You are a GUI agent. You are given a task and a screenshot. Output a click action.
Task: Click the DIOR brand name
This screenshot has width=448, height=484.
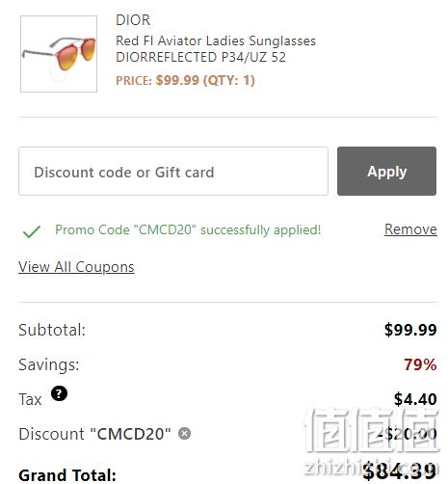[x=133, y=20]
